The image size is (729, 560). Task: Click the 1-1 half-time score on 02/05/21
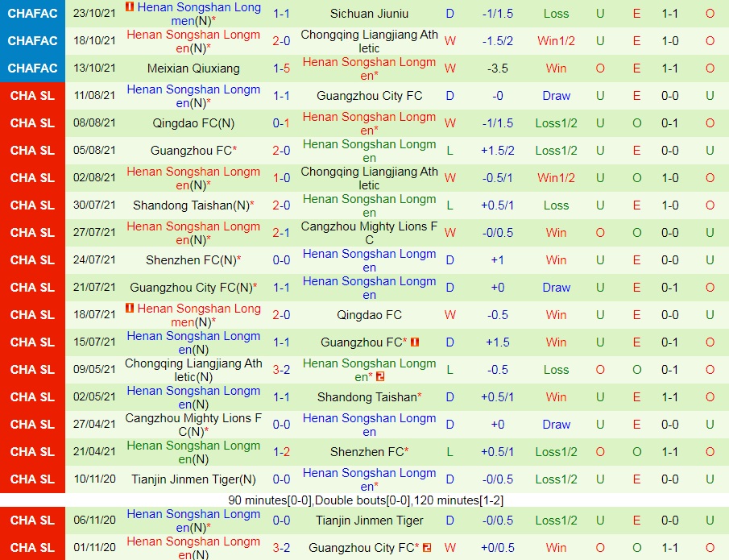(x=670, y=396)
